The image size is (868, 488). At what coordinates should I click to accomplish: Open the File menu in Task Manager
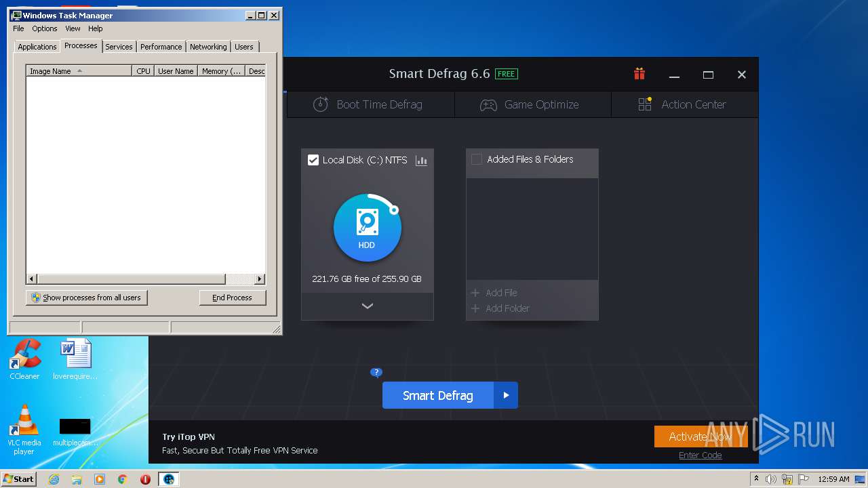point(18,28)
